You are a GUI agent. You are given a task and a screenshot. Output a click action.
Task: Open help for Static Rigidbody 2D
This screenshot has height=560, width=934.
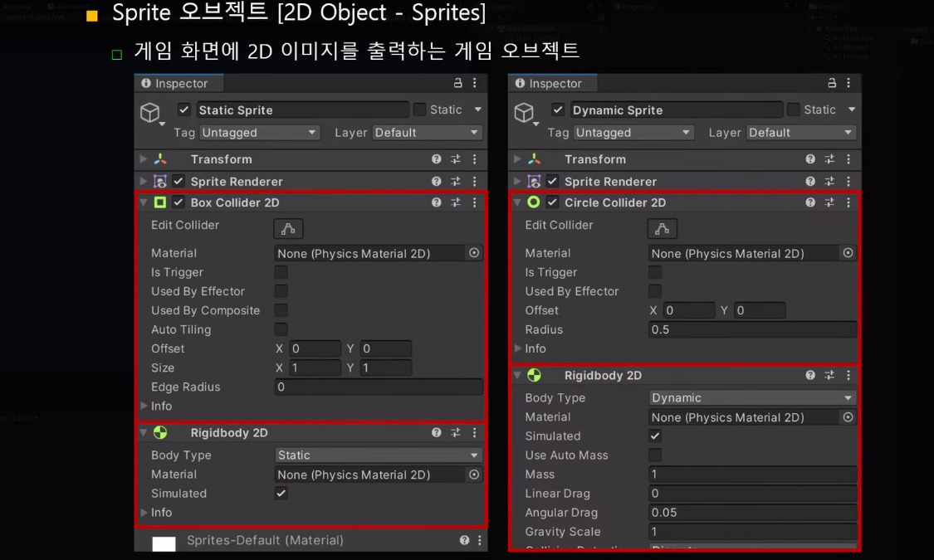[x=436, y=432]
